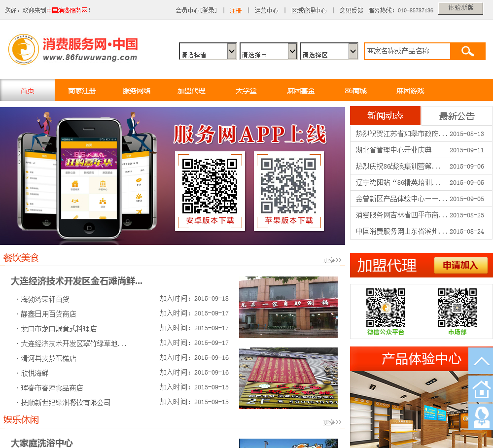This screenshot has width=493, height=448.
Task: Open news 湖北省管理中心开业庆典
Action: (x=393, y=150)
